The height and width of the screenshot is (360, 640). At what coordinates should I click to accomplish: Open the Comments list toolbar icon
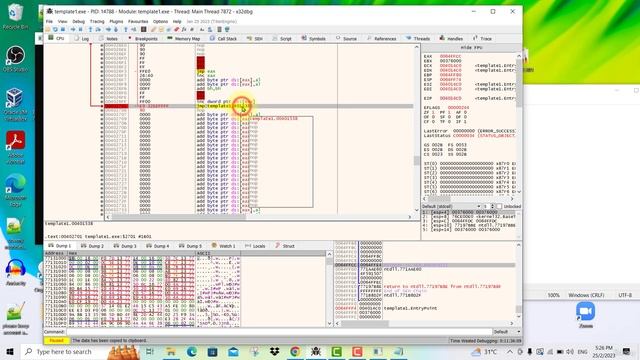(161, 29)
